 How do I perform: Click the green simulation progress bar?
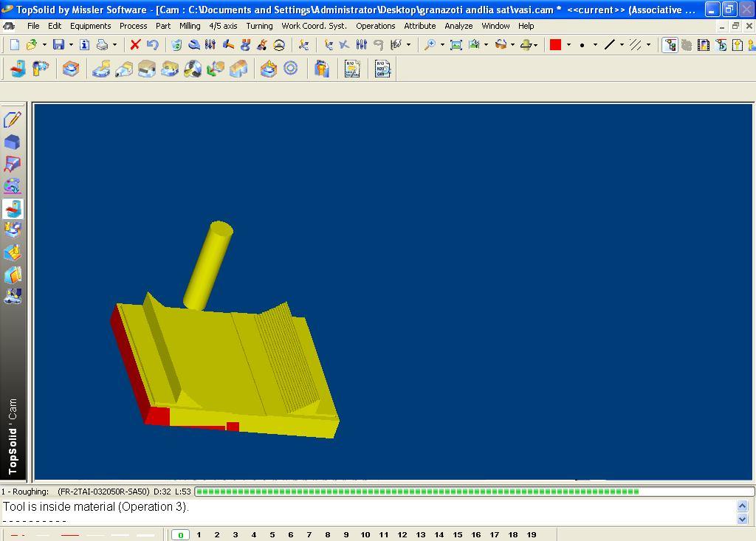tap(474, 492)
